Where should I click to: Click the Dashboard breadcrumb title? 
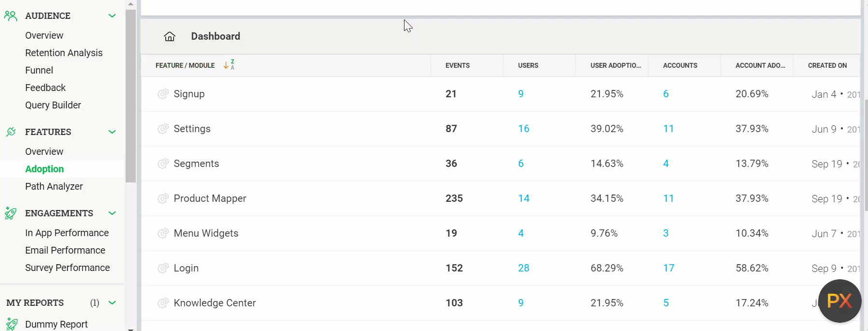[216, 36]
